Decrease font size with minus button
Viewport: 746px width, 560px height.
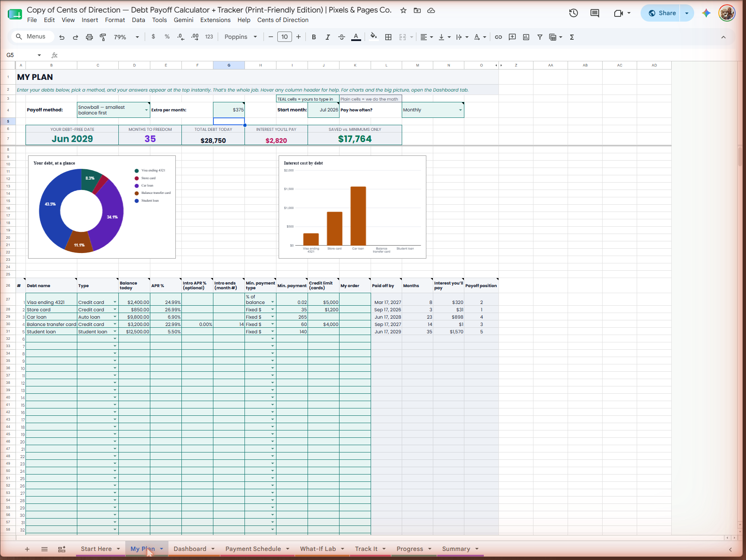click(x=271, y=37)
